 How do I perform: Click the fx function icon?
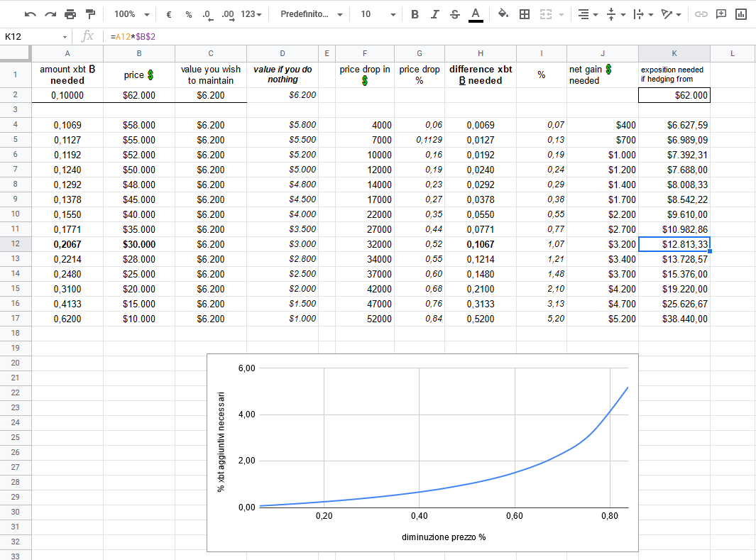point(87,36)
